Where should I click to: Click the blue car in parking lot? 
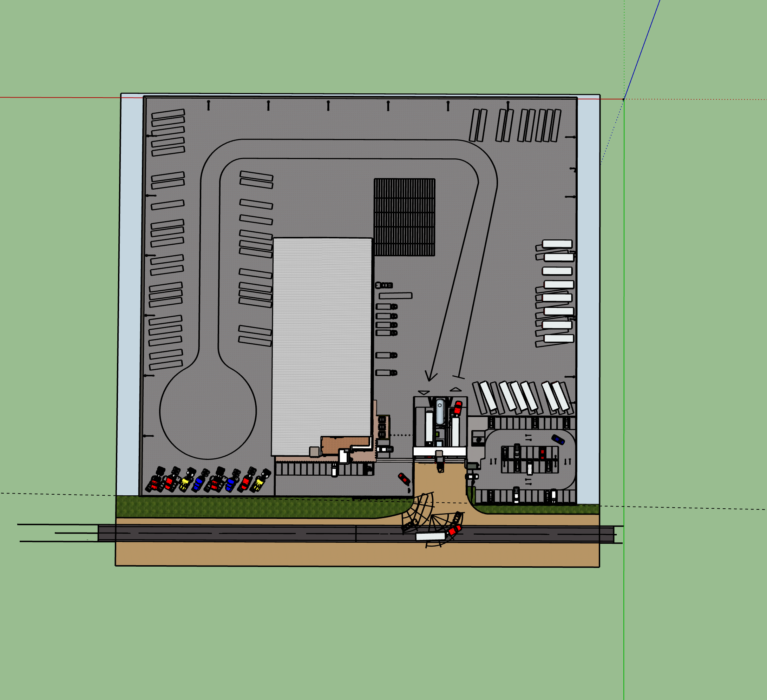[558, 440]
